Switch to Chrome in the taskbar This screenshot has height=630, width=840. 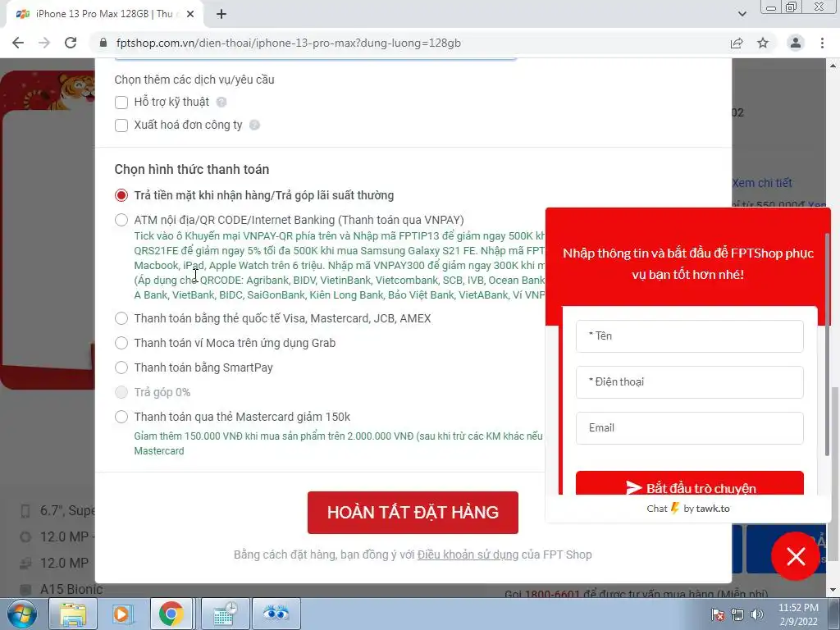click(x=171, y=614)
